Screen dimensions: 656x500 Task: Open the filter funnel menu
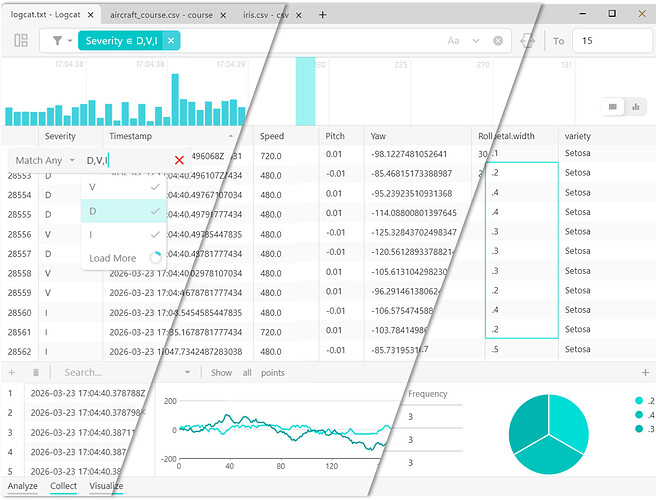pyautogui.click(x=61, y=41)
